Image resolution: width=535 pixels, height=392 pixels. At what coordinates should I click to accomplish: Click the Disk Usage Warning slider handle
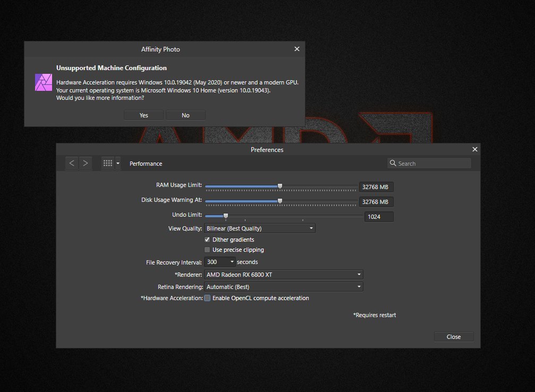pos(280,201)
